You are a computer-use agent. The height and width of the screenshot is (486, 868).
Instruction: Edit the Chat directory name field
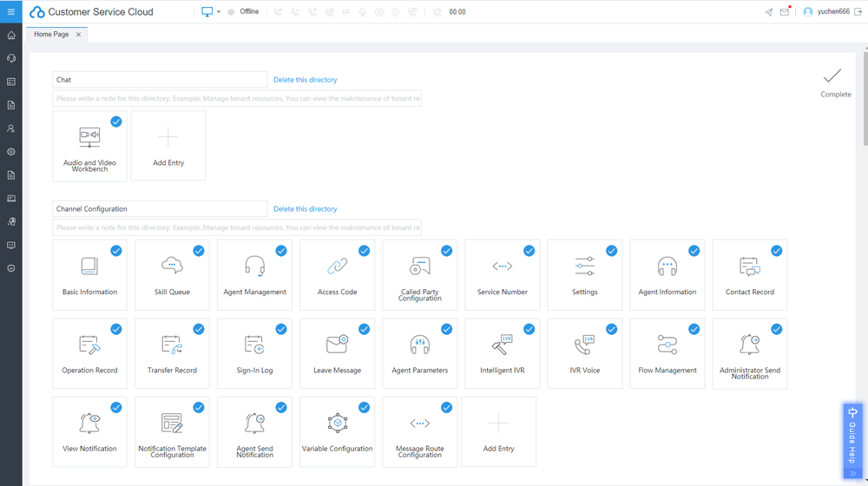(160, 80)
